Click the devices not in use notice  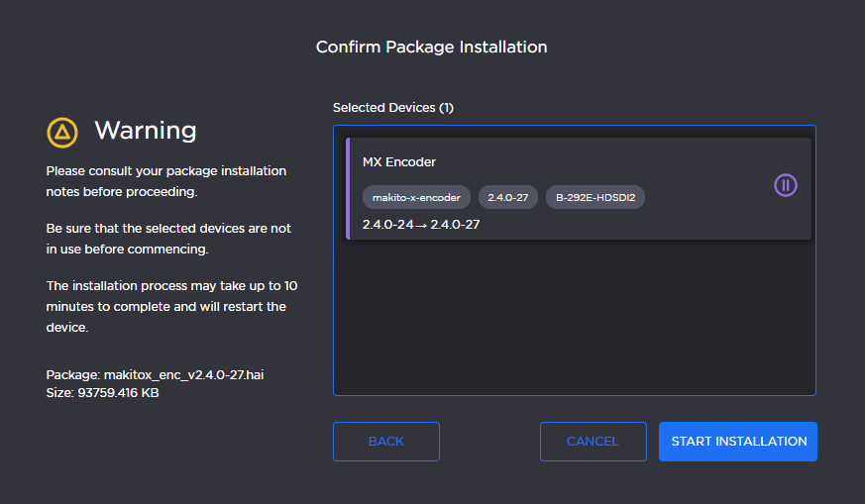[x=168, y=239]
